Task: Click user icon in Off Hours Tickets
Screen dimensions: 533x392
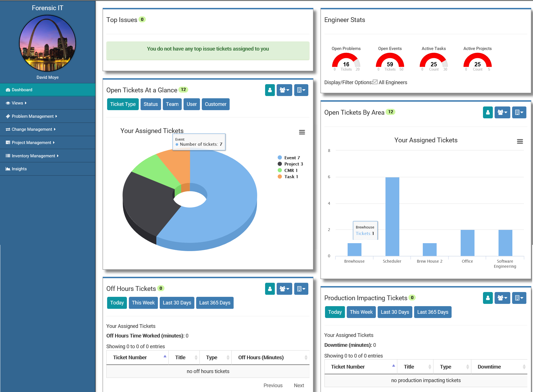Action: click(x=270, y=289)
